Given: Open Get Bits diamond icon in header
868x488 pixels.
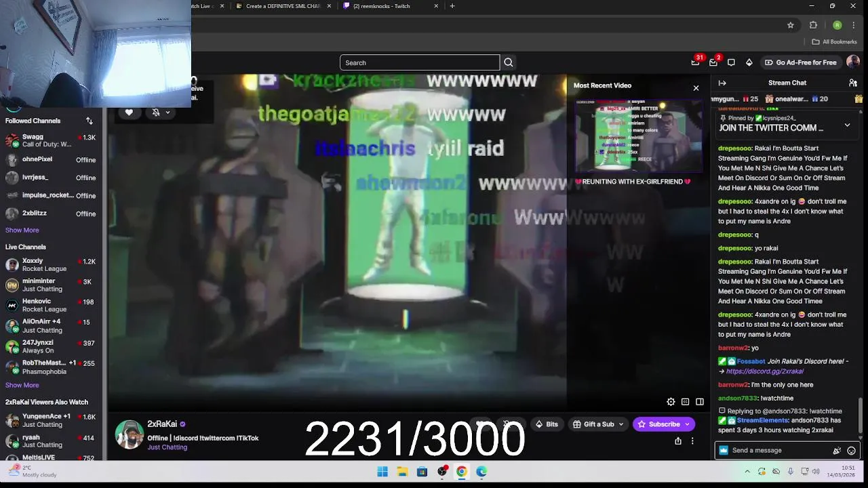Looking at the screenshot, I should (x=749, y=62).
